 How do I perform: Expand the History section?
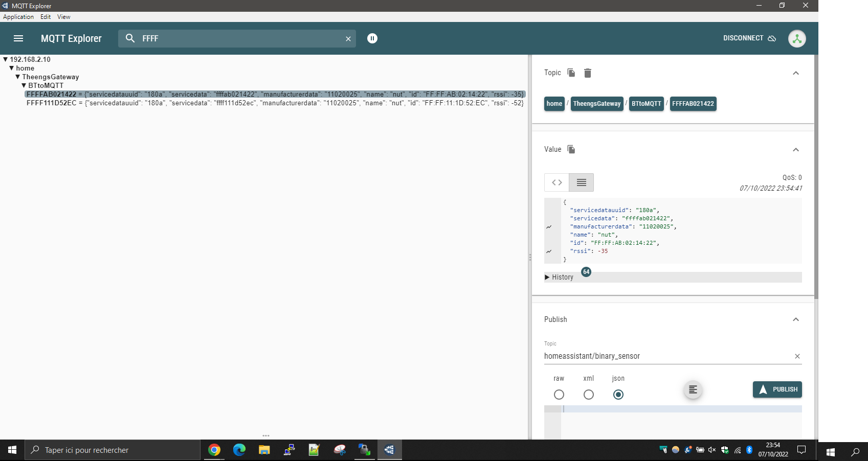pos(559,277)
